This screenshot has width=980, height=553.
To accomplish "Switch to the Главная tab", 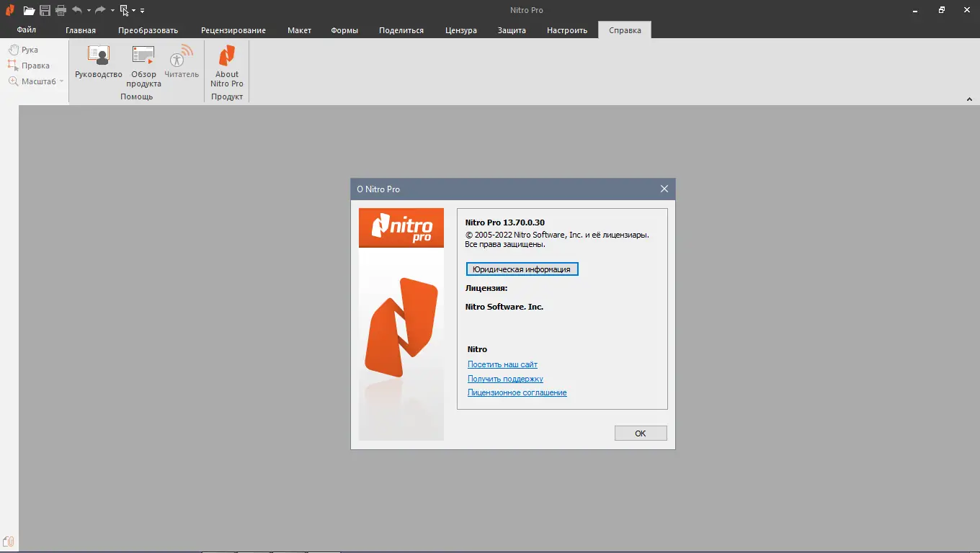I will pyautogui.click(x=81, y=30).
